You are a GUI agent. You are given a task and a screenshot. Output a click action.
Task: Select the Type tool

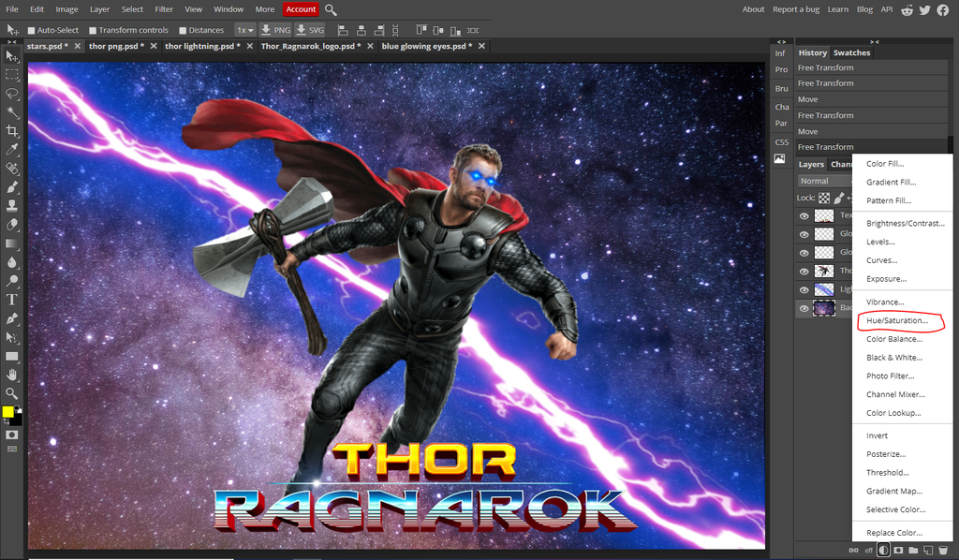coord(12,300)
